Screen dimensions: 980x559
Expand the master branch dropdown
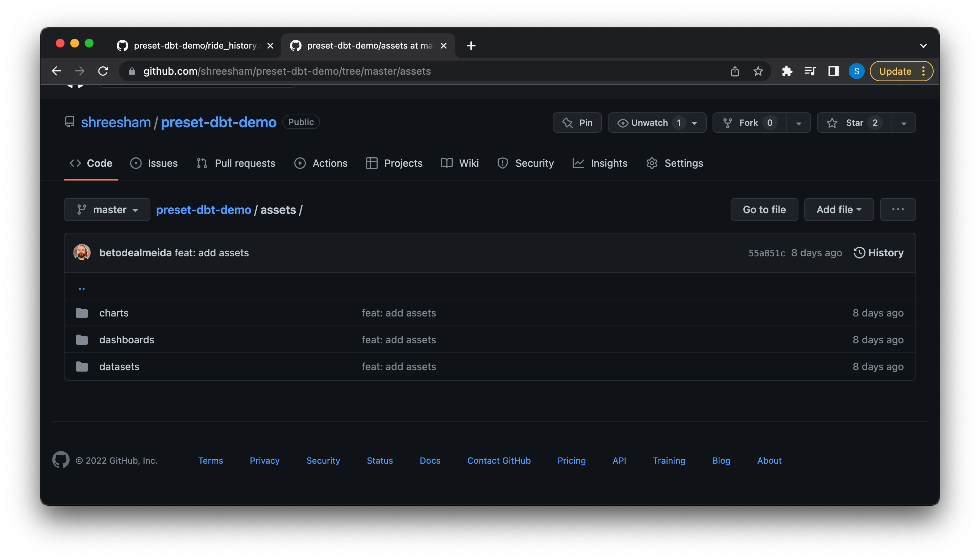coord(107,210)
